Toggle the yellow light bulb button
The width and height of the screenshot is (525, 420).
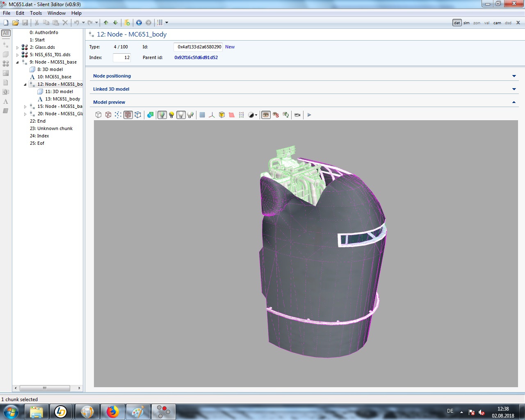(171, 115)
